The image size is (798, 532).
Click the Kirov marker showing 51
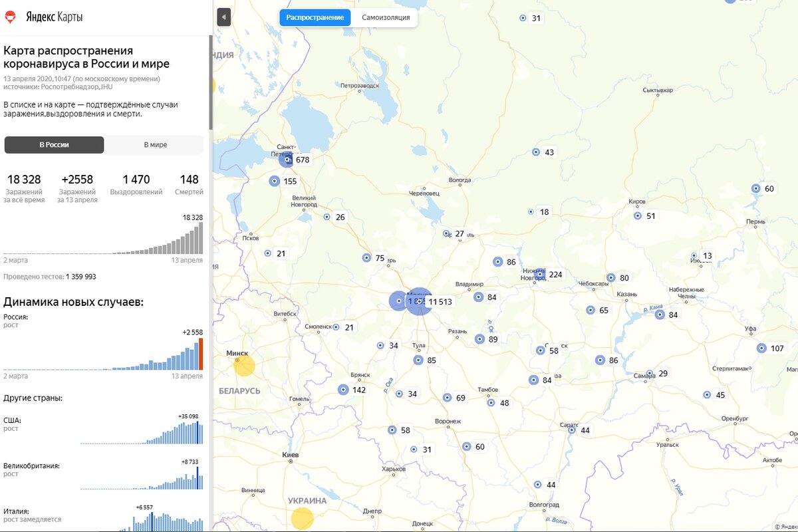(x=636, y=215)
